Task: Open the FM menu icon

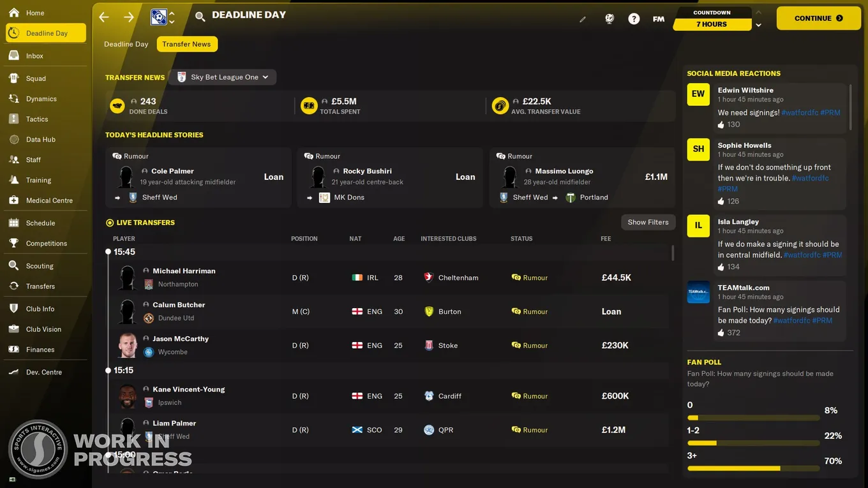Action: pos(659,19)
